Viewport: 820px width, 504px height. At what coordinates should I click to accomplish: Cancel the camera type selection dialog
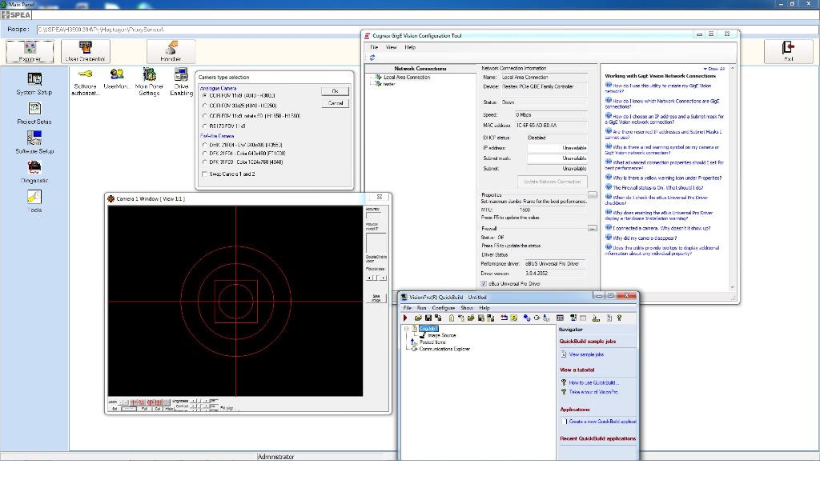coord(336,103)
